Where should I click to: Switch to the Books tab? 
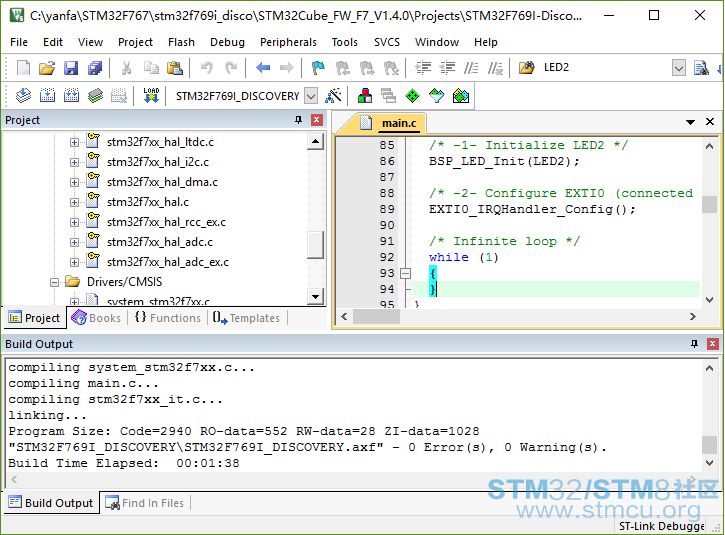pyautogui.click(x=96, y=318)
